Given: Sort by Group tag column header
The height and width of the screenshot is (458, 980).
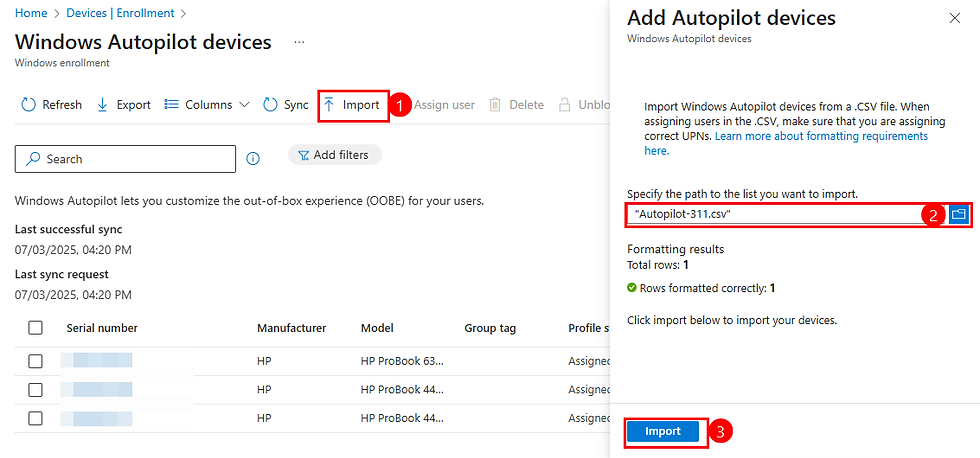Looking at the screenshot, I should pyautogui.click(x=490, y=328).
